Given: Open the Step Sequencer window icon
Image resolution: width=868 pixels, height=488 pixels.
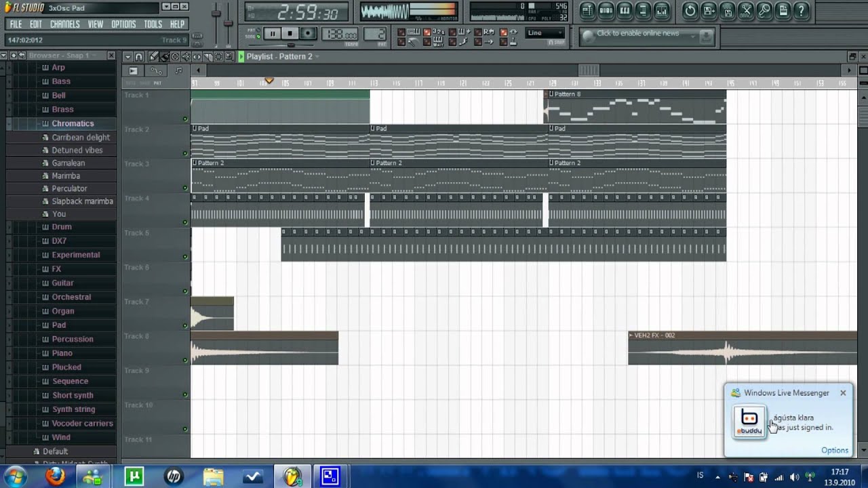Looking at the screenshot, I should click(x=606, y=10).
